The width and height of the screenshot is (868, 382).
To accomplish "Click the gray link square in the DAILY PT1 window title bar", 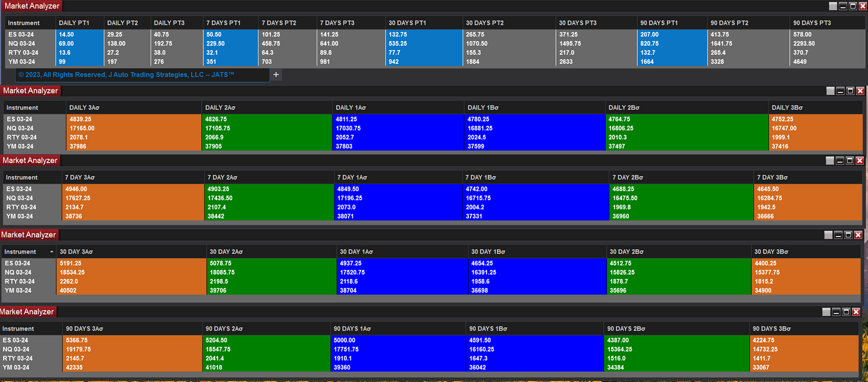I will [x=833, y=6].
